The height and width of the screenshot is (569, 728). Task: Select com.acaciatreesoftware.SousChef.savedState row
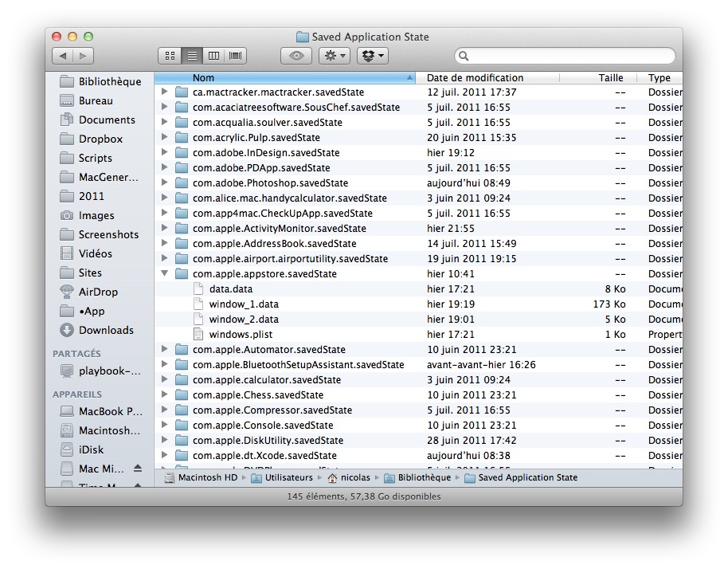[418, 108]
